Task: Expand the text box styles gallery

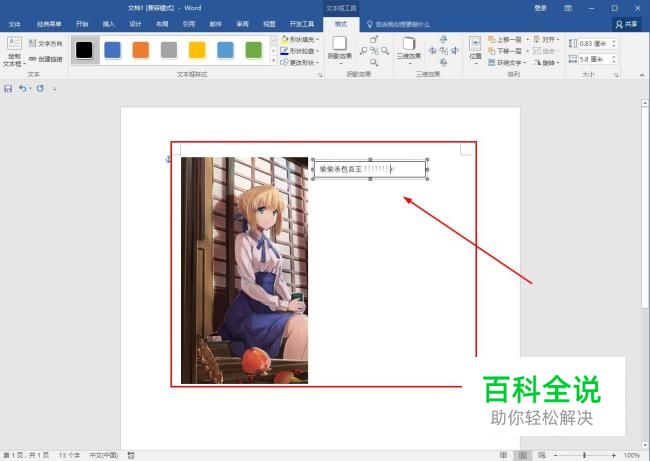Action: point(274,61)
